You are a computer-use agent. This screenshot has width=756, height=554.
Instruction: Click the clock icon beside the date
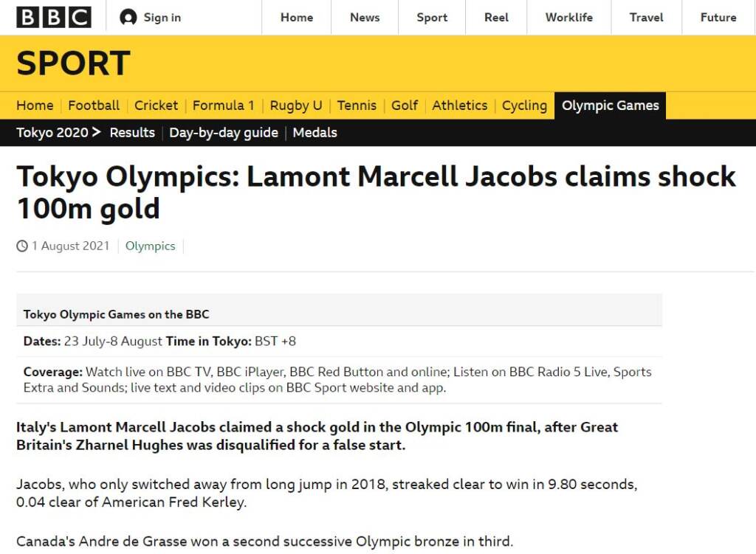(x=21, y=246)
